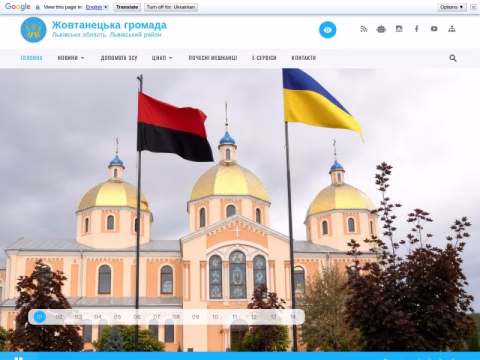Show slide 09

pyautogui.click(x=196, y=317)
